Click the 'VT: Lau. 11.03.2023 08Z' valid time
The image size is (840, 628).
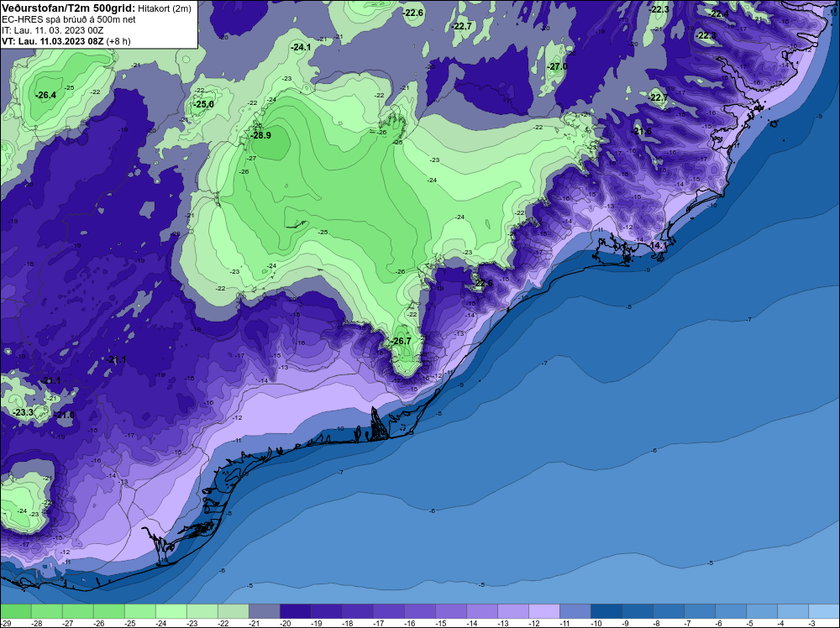pyautogui.click(x=53, y=40)
